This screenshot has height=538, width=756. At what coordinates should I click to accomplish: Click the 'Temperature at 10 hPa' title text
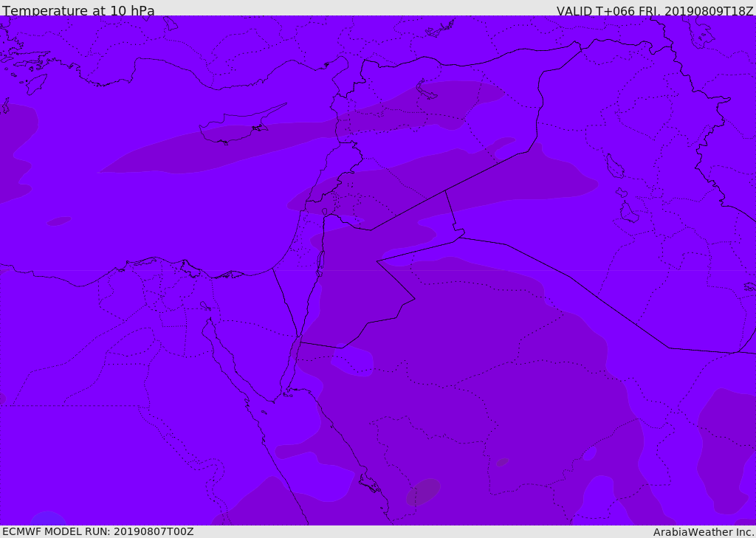(x=78, y=10)
